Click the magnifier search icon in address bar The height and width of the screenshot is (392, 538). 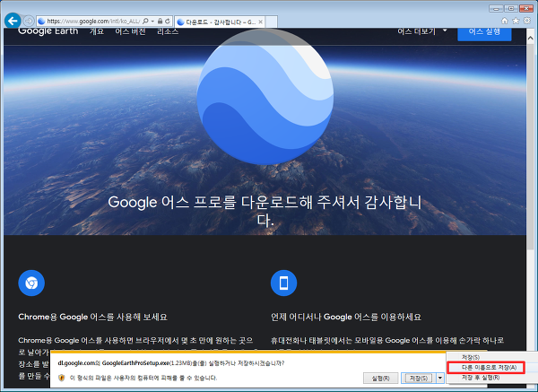(145, 22)
